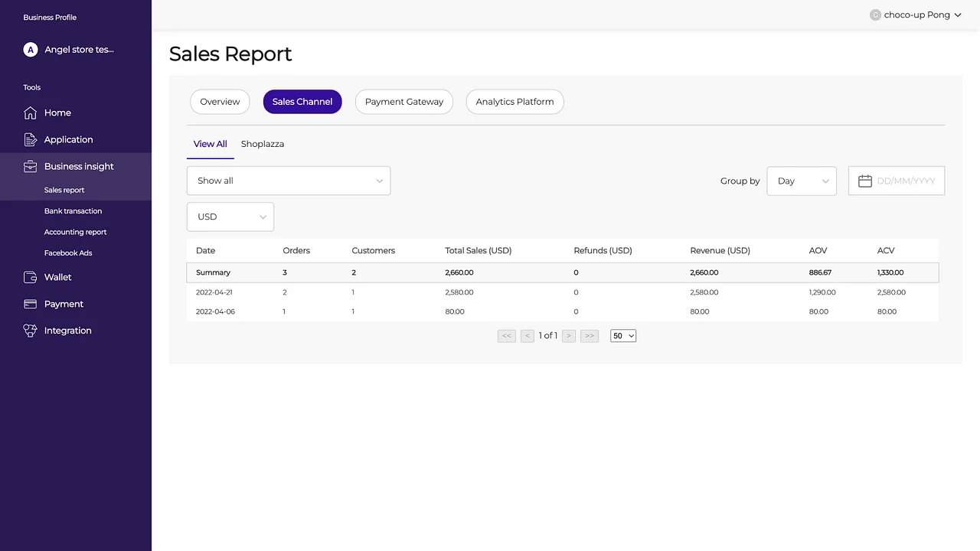Expand the Show all filter dropdown
This screenshot has width=980, height=551.
[289, 181]
